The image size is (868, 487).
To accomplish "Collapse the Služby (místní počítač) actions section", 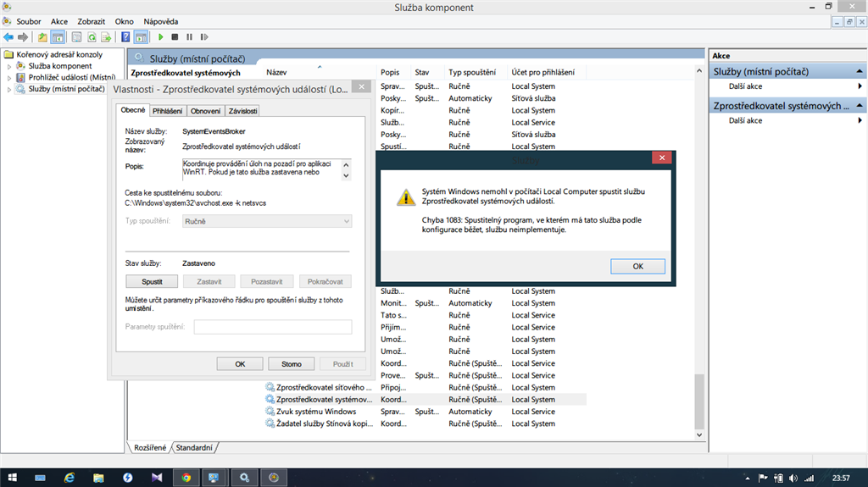I will tap(860, 71).
